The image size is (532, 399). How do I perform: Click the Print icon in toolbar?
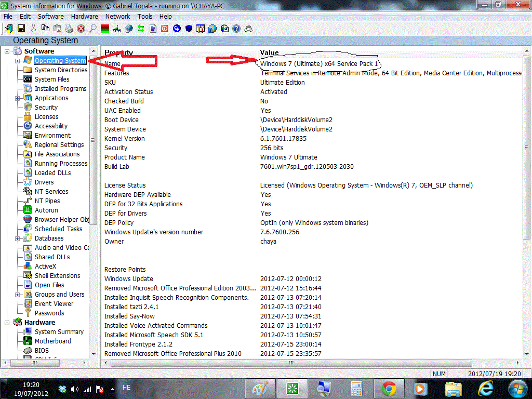pos(69,29)
